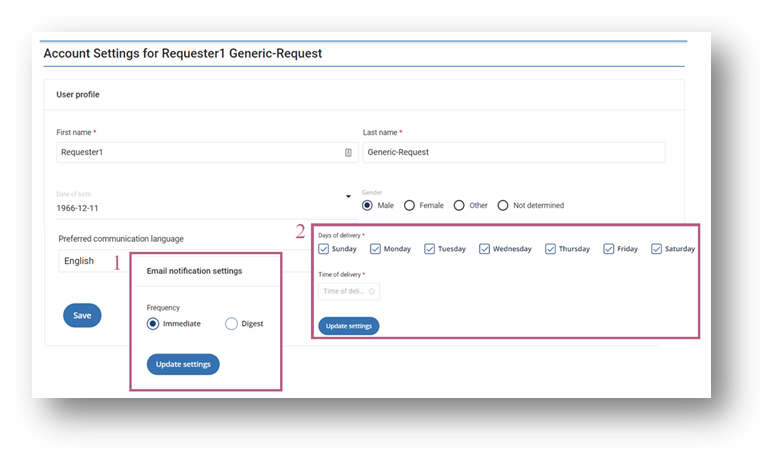Image resolution: width=776 pixels, height=463 pixels.
Task: Click the User profile section header
Action: 78,94
